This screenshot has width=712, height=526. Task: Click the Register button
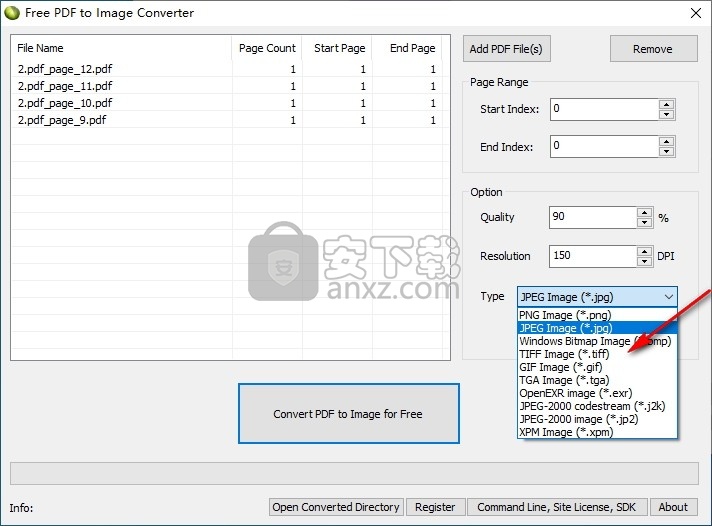click(x=435, y=507)
